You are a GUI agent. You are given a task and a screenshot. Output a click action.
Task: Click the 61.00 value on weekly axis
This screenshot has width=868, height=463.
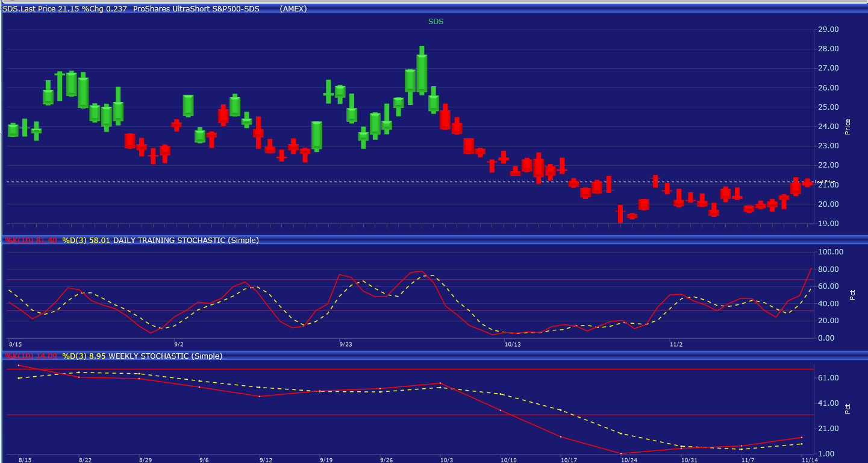pyautogui.click(x=828, y=378)
